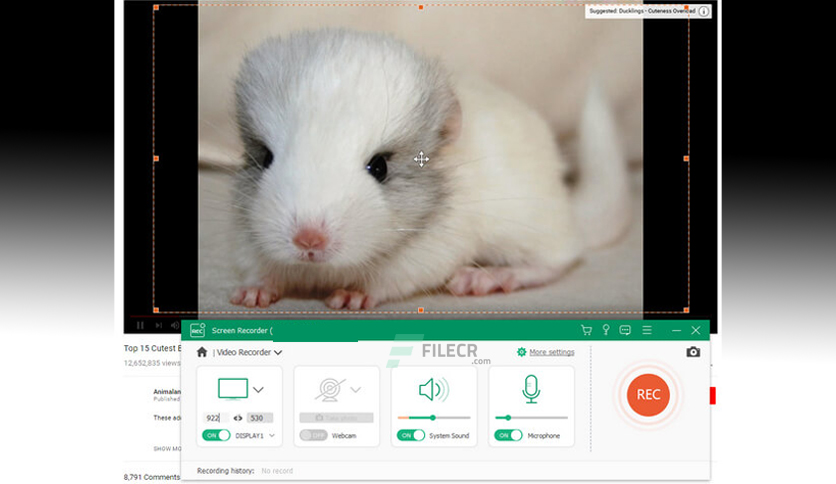The image size is (836, 484).
Task: Expand the Video Recorder mode dropdown
Action: (x=278, y=352)
